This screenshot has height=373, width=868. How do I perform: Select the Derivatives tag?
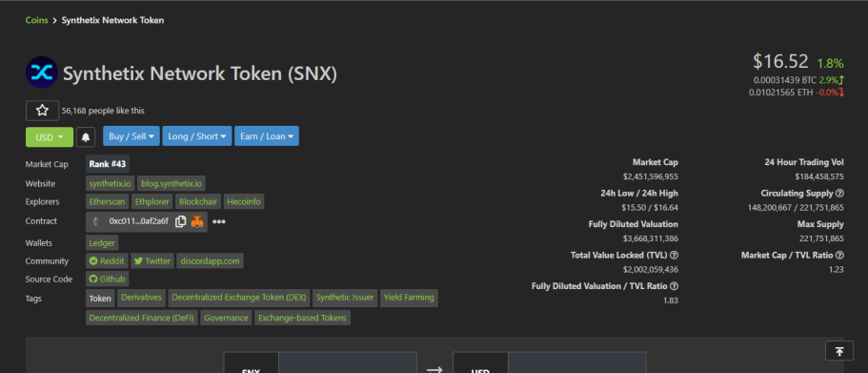142,298
